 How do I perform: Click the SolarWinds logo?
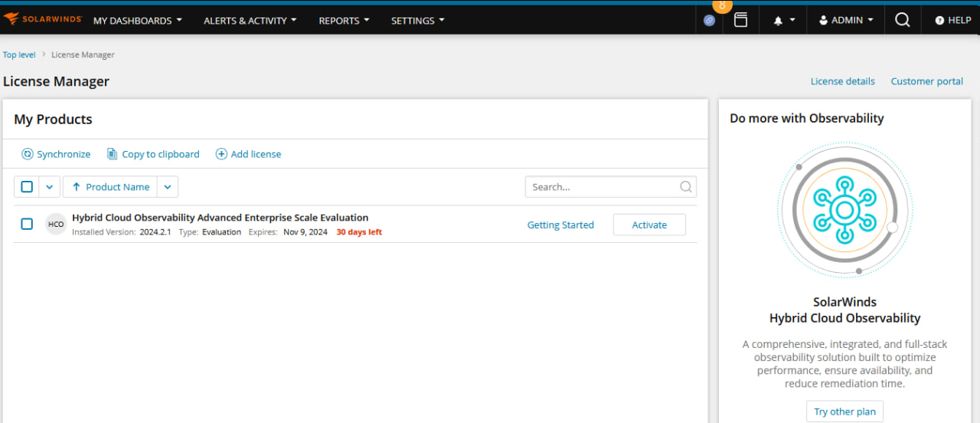click(x=42, y=20)
